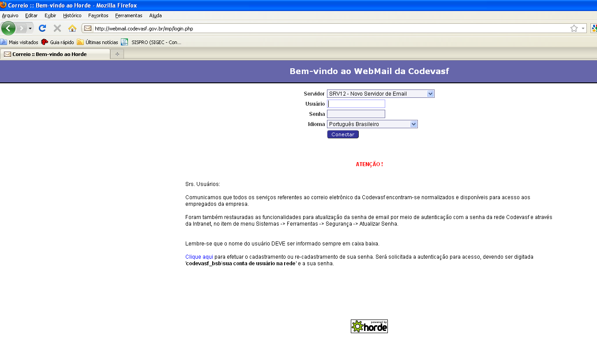Expand the Servidor dropdown SRV12
This screenshot has width=597, height=364.
pos(381,93)
